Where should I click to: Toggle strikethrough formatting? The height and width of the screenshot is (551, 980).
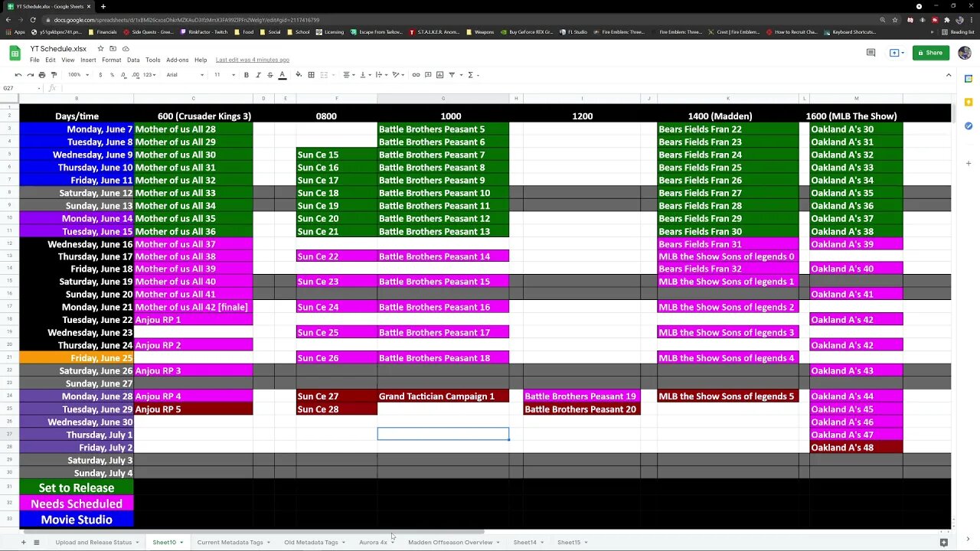tap(270, 75)
